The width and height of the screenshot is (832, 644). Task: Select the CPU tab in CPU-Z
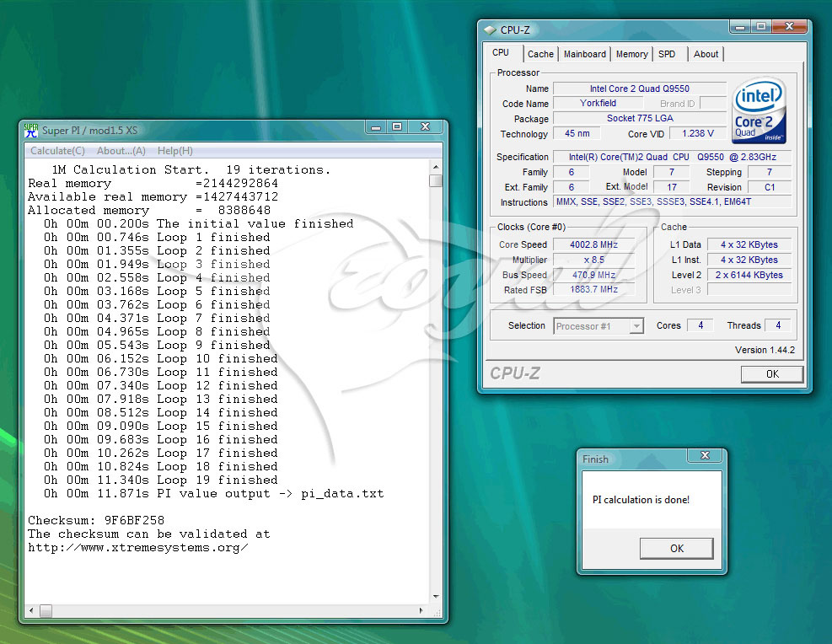tap(501, 52)
